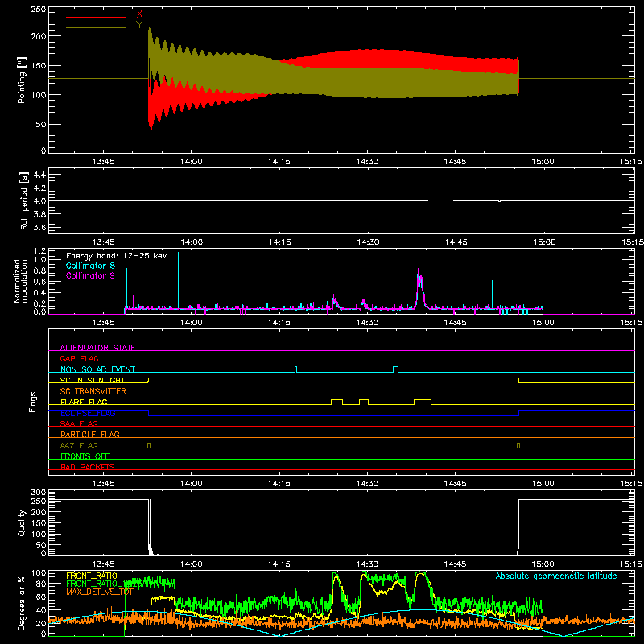Click 15:00 tick label under Pointing plot
This screenshot has height=644, width=644.
(543, 162)
